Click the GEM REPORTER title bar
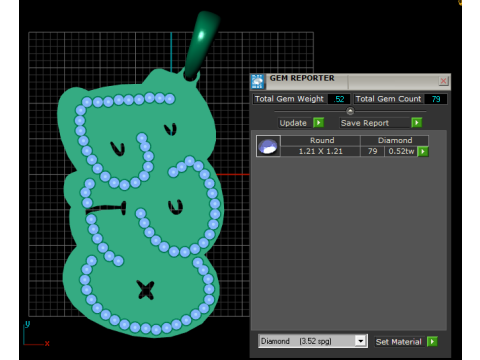The height and width of the screenshot is (360, 480). pos(350,81)
